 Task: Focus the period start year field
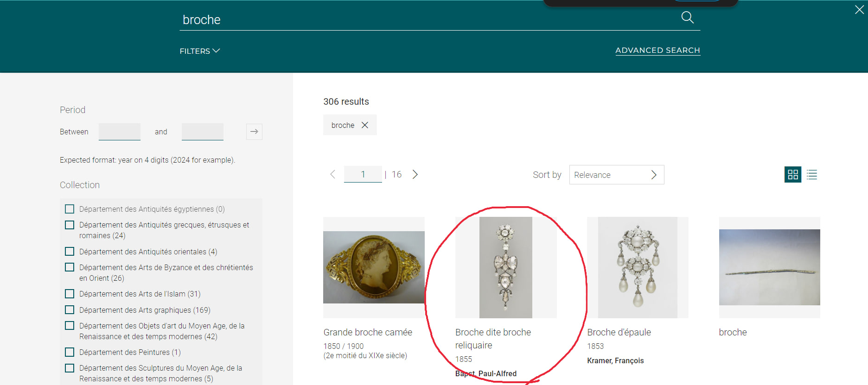point(120,132)
